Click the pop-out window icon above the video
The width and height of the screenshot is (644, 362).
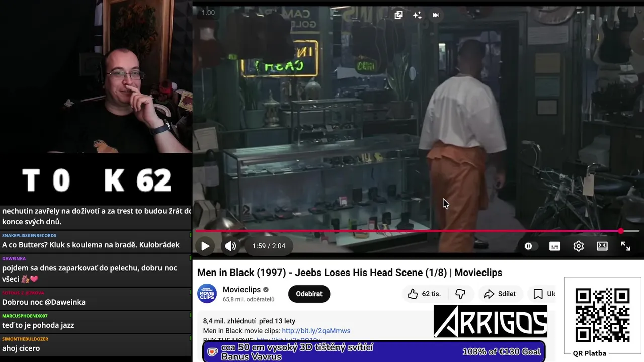coord(398,15)
